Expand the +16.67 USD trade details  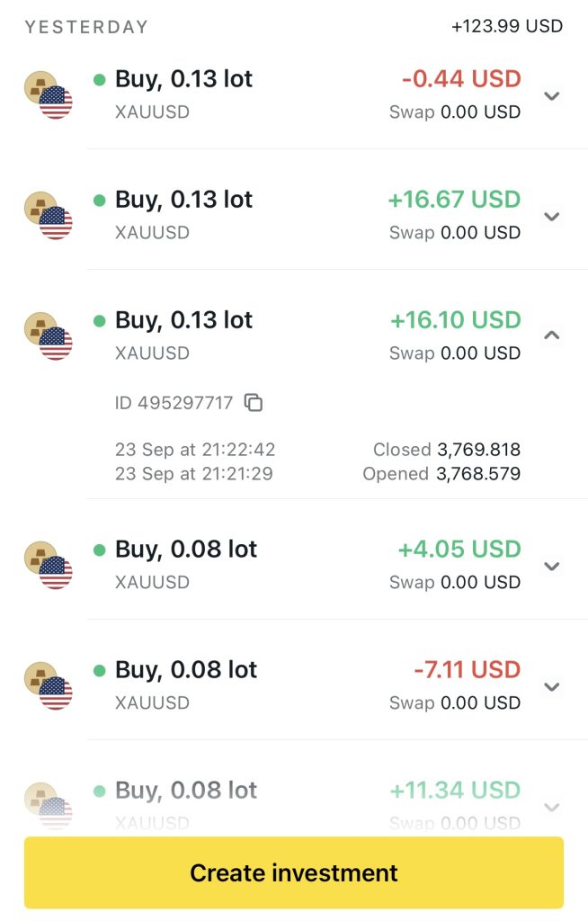[x=553, y=217]
